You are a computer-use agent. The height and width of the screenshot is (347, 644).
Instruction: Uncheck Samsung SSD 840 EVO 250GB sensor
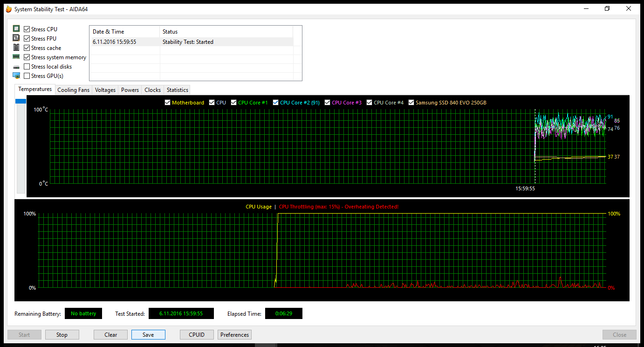(411, 103)
